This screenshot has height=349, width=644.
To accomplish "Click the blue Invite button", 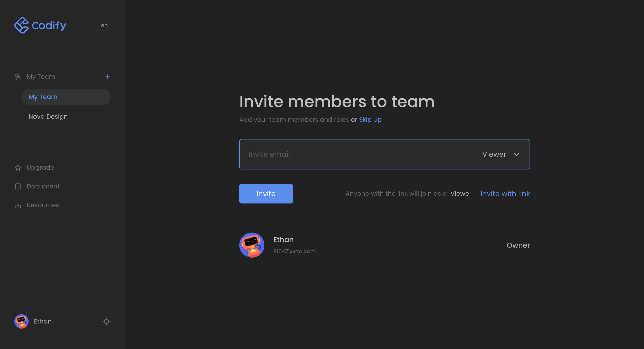I will click(x=266, y=194).
